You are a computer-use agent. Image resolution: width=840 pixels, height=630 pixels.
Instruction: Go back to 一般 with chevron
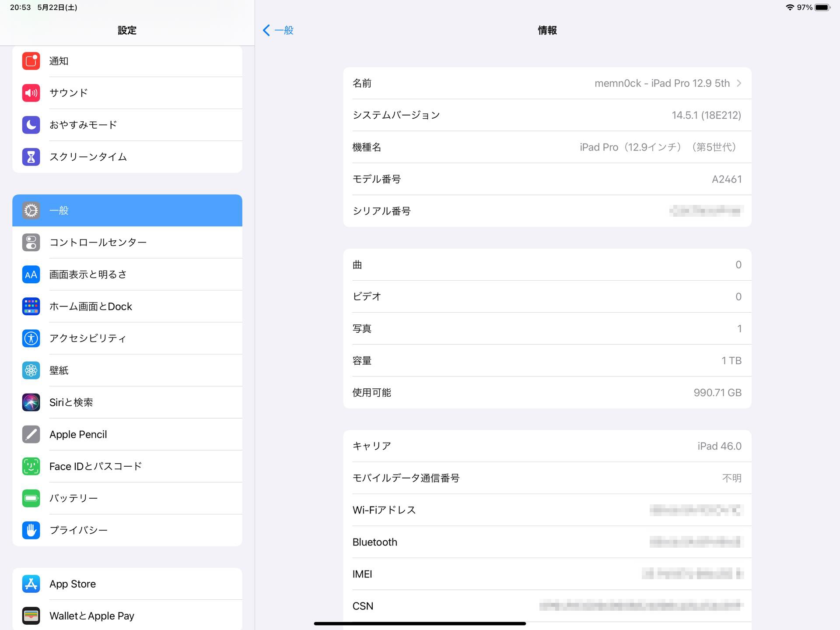tap(278, 30)
